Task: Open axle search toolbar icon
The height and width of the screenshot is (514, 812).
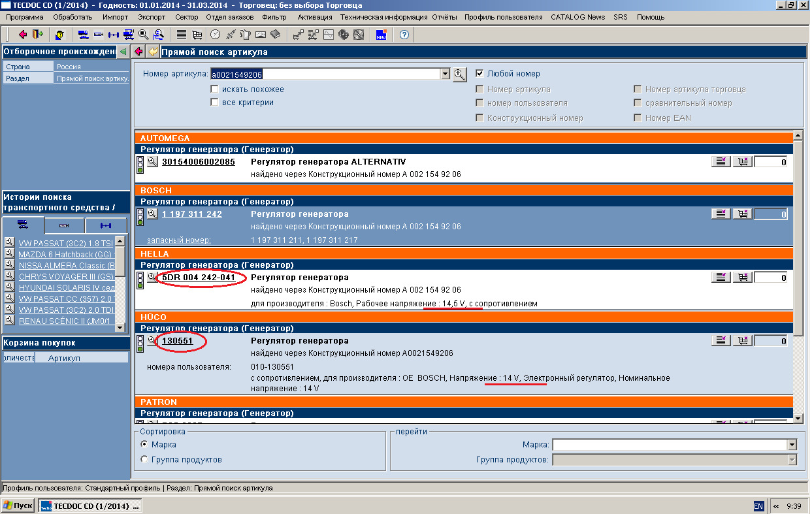Action: coord(113,35)
